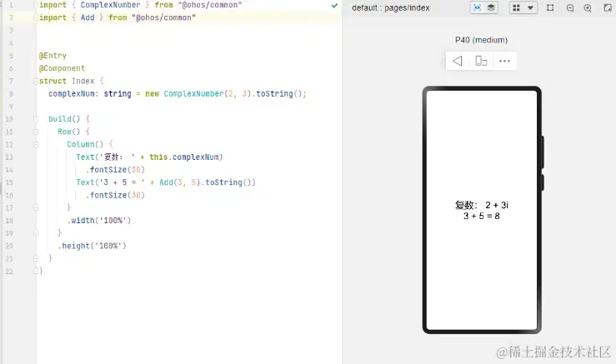Click the 'build()' method name
616x364 pixels.
point(64,119)
